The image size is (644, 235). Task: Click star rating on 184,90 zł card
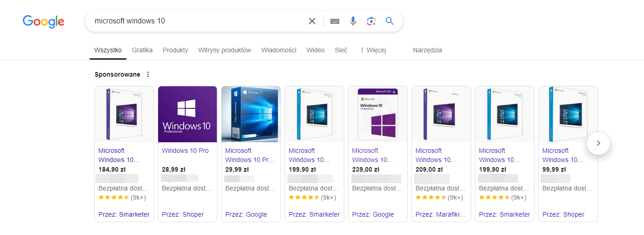click(114, 197)
